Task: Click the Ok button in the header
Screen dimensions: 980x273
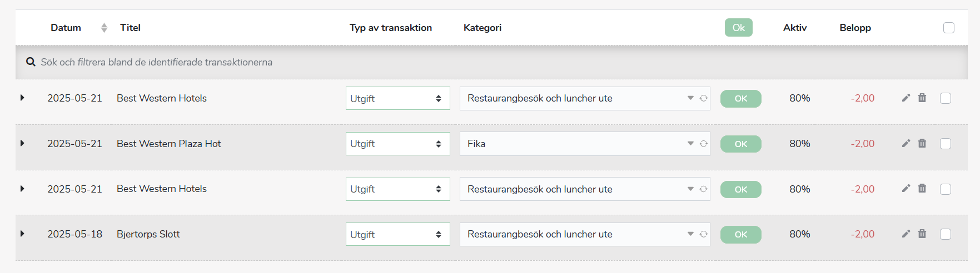Action: pyautogui.click(x=739, y=28)
